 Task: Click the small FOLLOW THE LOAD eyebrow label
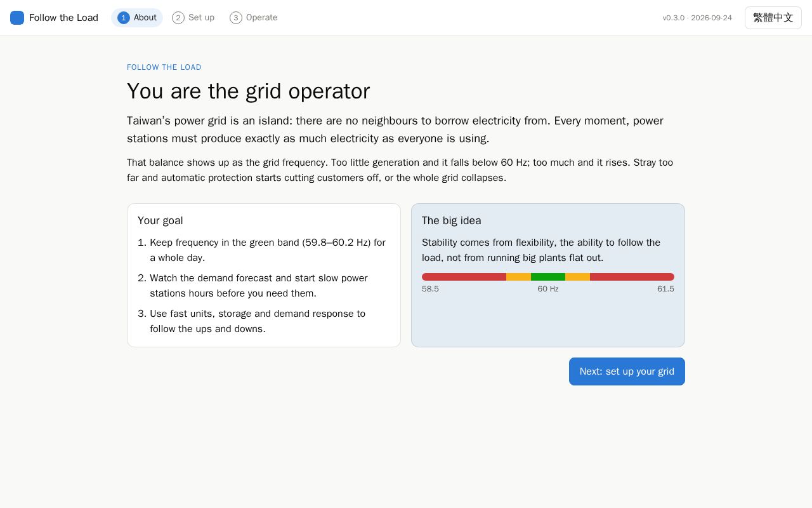click(164, 67)
